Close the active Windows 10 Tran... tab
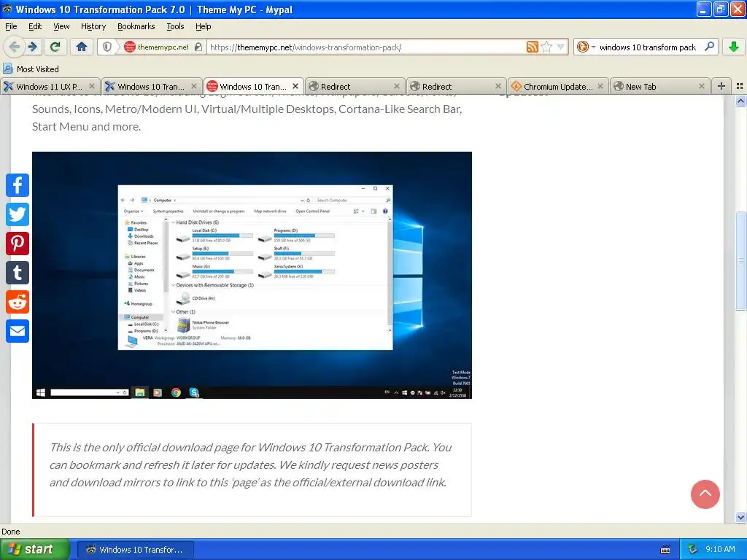The height and width of the screenshot is (560, 747). pyautogui.click(x=295, y=86)
